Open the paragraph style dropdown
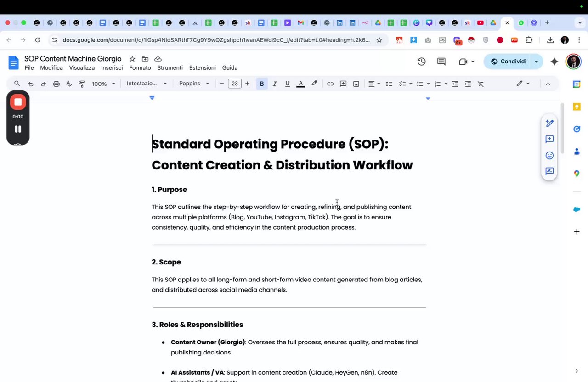588x382 pixels. [x=147, y=84]
